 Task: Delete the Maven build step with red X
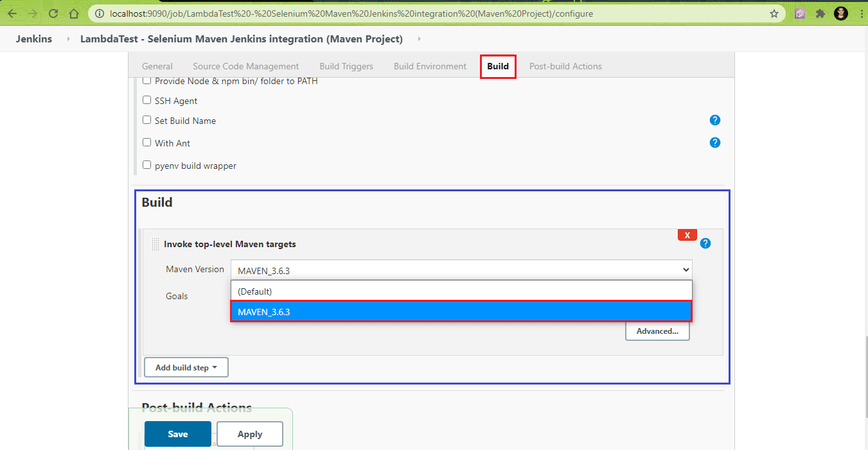click(687, 235)
